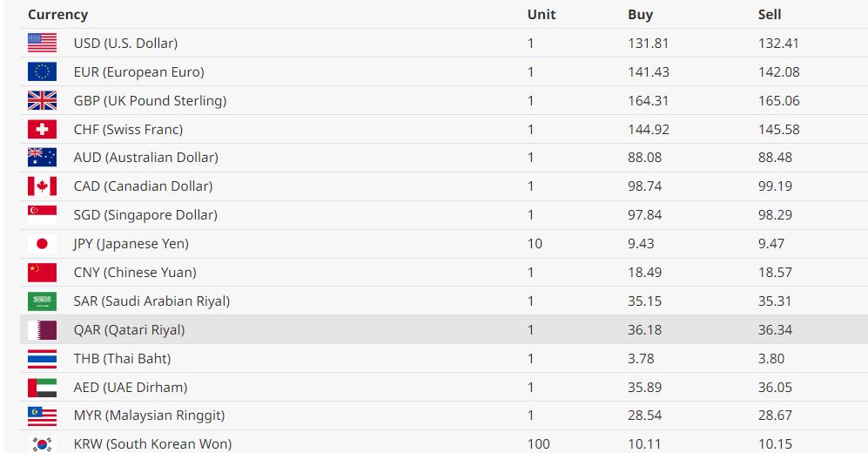
Task: Click the Japanese flag icon
Action: pyautogui.click(x=42, y=244)
